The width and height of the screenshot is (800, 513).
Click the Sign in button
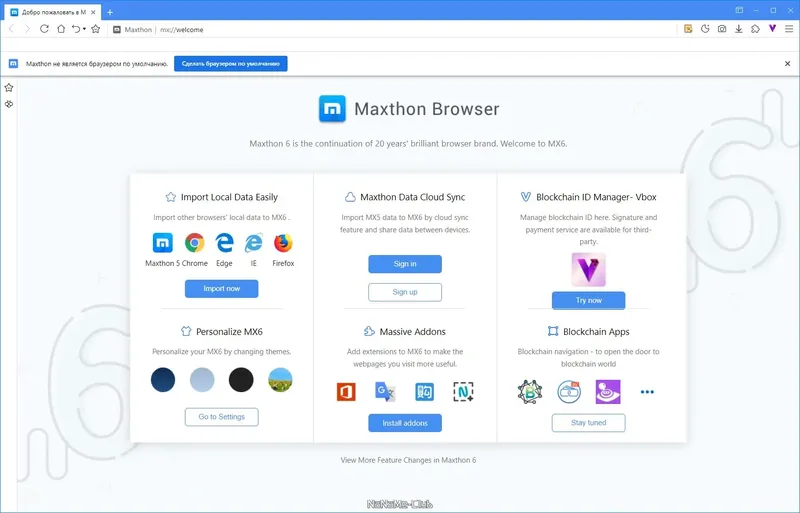click(405, 264)
